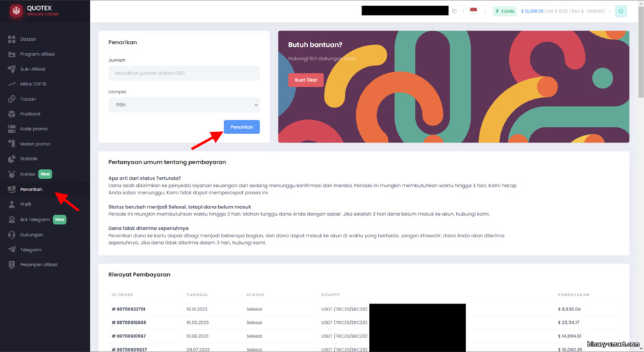Open the Dasbor sidebar icon
Screen dimensions: 644x352
pyautogui.click(x=11, y=40)
